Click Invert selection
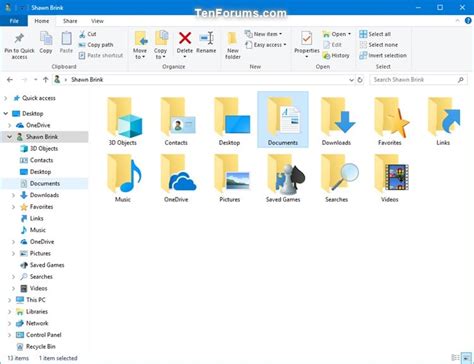This screenshot has height=364, width=474. (x=383, y=55)
